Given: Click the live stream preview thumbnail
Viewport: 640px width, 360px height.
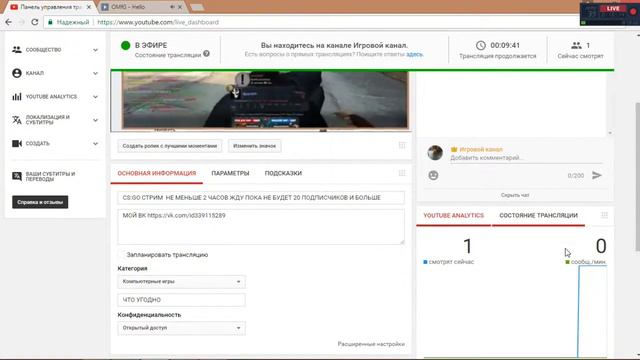Looking at the screenshot, I should [x=261, y=101].
